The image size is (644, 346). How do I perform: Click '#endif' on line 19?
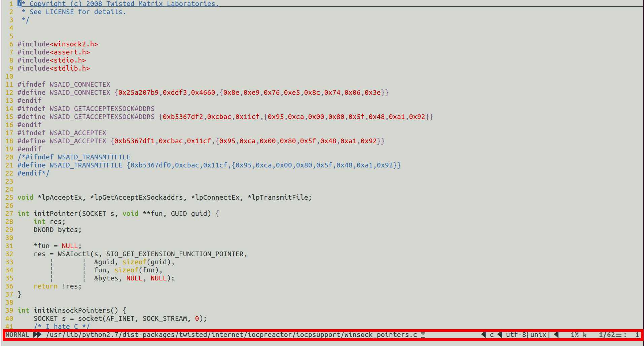click(x=29, y=149)
